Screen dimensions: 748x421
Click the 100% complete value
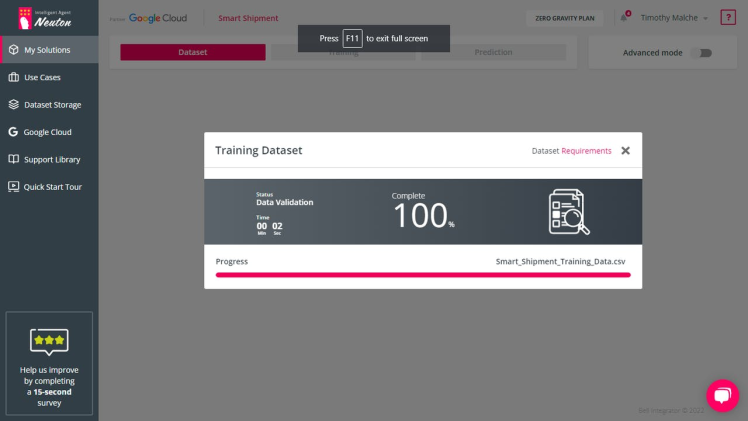[x=424, y=216]
